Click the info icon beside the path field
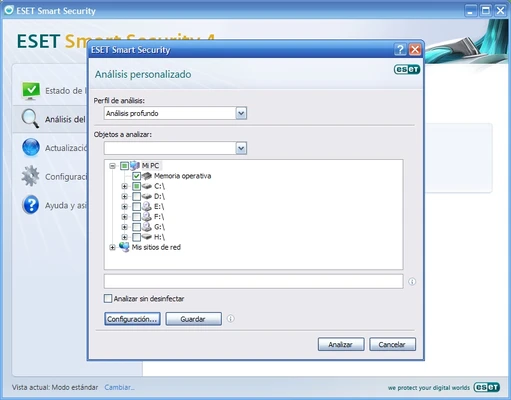 tap(412, 282)
